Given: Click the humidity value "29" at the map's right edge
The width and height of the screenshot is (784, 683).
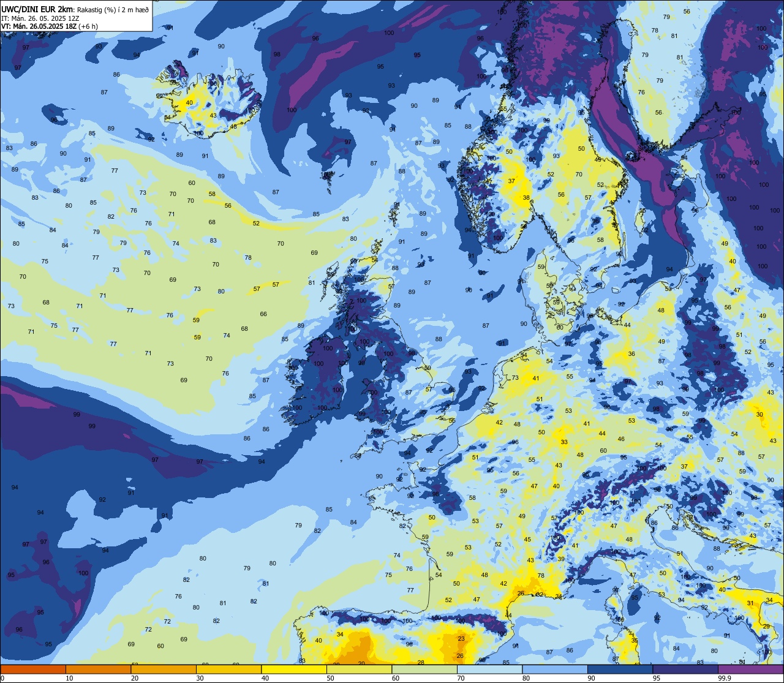Looking at the screenshot, I should click(x=766, y=626).
